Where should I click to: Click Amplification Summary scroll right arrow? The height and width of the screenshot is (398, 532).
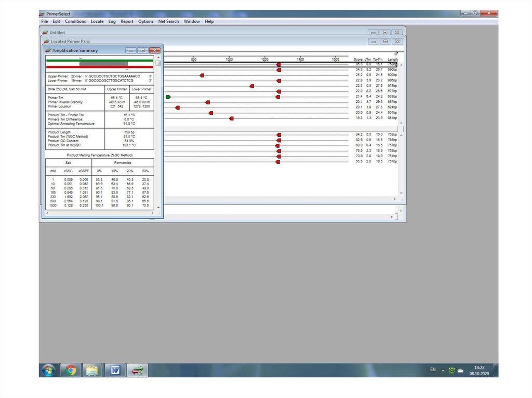(152, 213)
